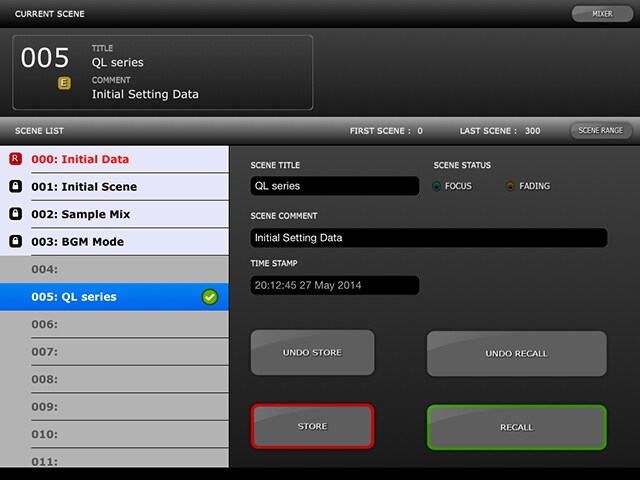Toggle the FADING scene status indicator
This screenshot has height=480, width=640.
(510, 186)
